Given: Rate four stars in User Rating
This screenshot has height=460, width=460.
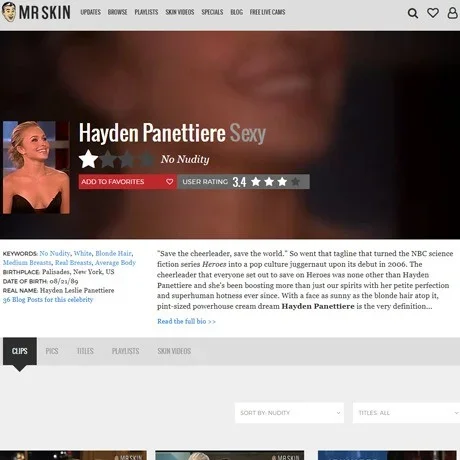Looking at the screenshot, I should coord(295,182).
